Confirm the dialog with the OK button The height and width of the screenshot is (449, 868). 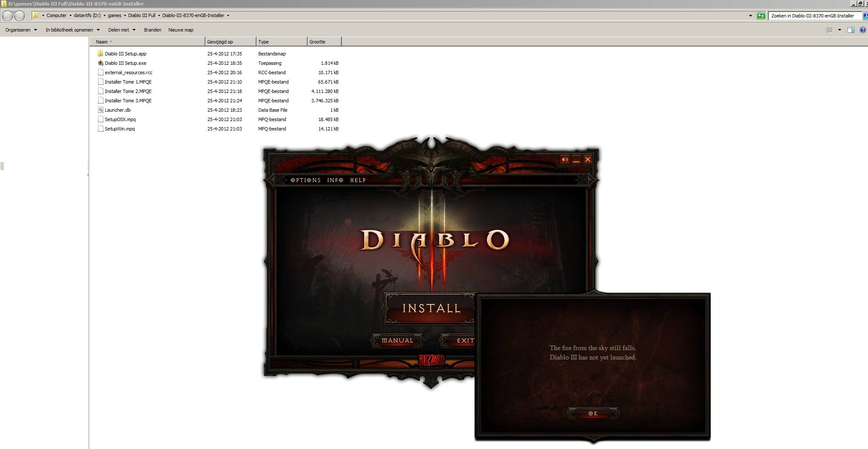593,413
